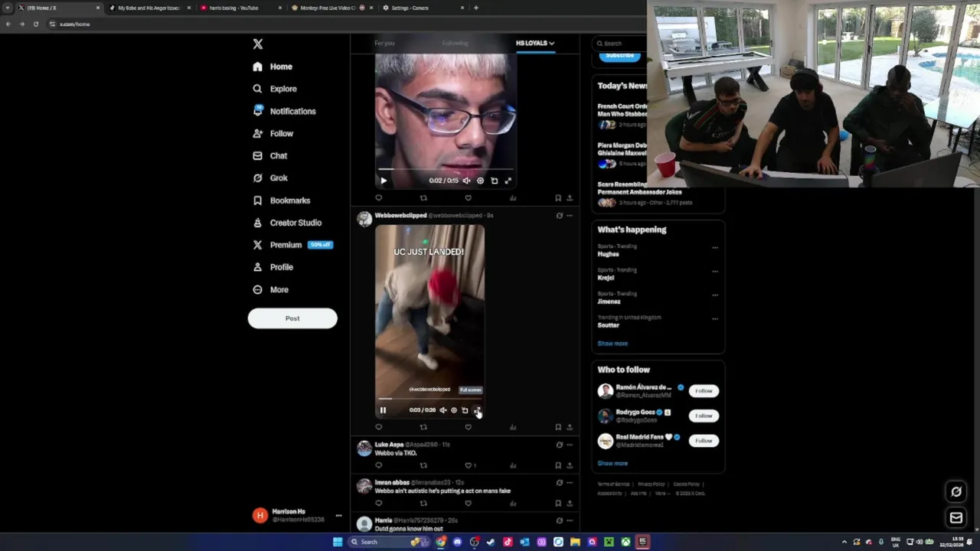This screenshot has height=551, width=980.
Task: Open floating messages envelope button
Action: pos(956,518)
